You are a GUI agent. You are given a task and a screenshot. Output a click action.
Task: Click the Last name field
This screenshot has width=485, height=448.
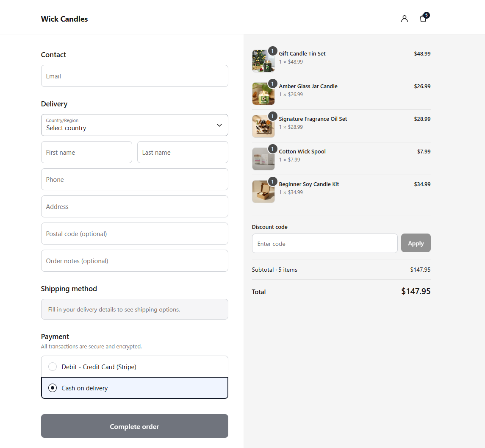click(x=183, y=152)
